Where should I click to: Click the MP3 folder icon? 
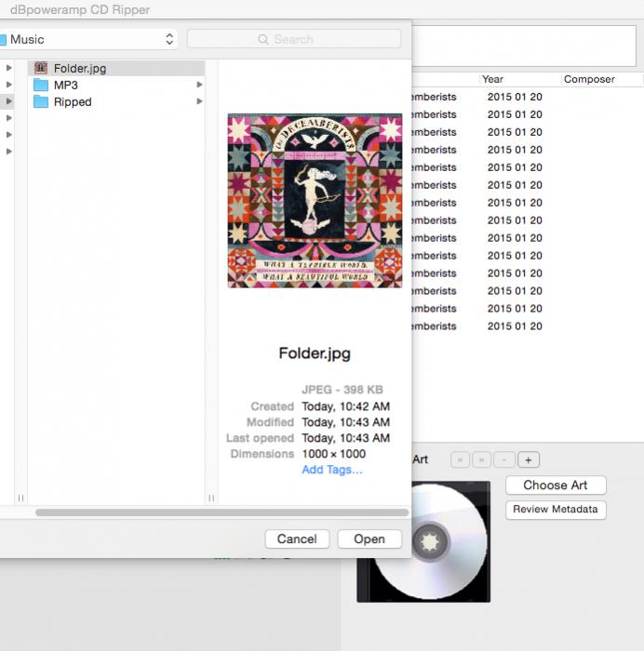tap(40, 85)
